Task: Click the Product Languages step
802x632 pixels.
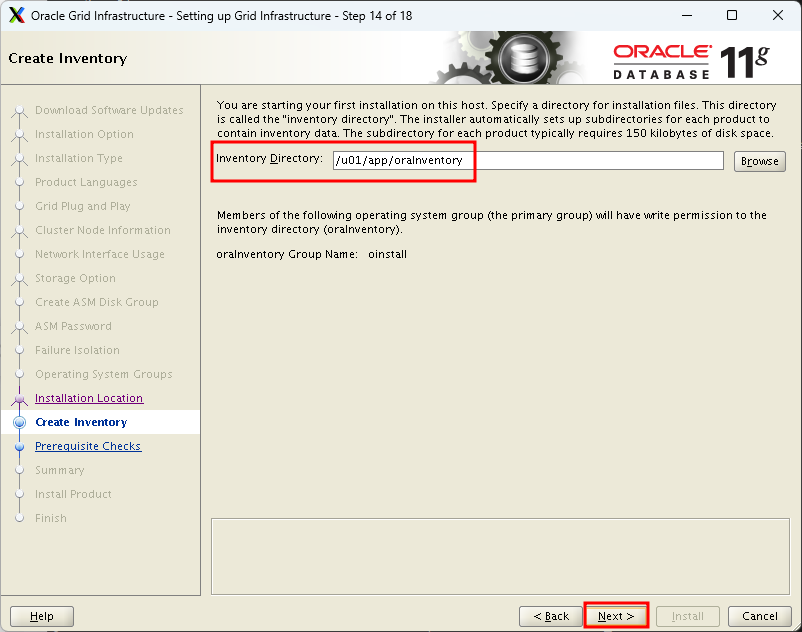Action: (86, 182)
